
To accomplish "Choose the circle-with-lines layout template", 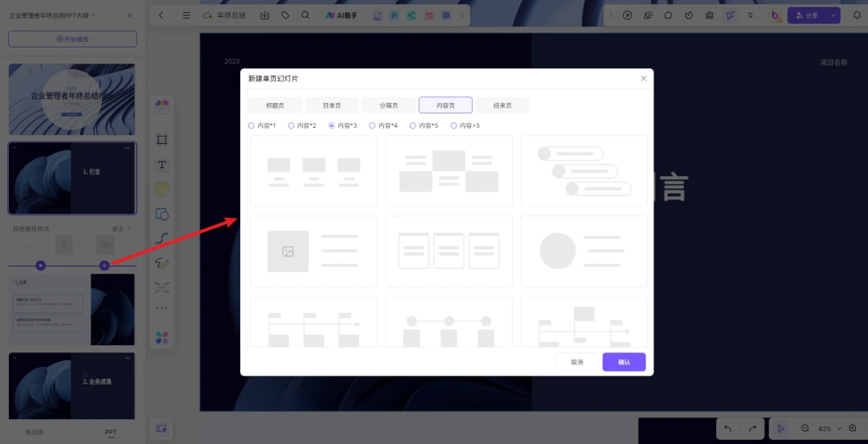I will [x=584, y=251].
